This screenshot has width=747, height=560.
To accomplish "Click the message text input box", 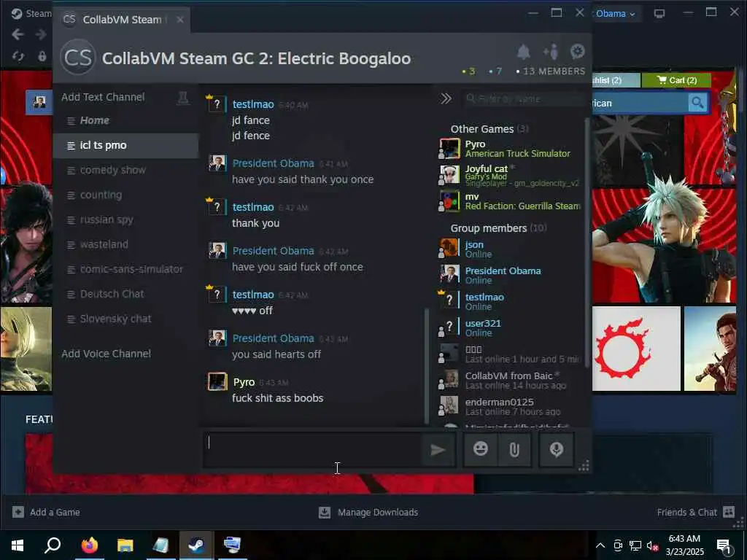I will point(312,449).
